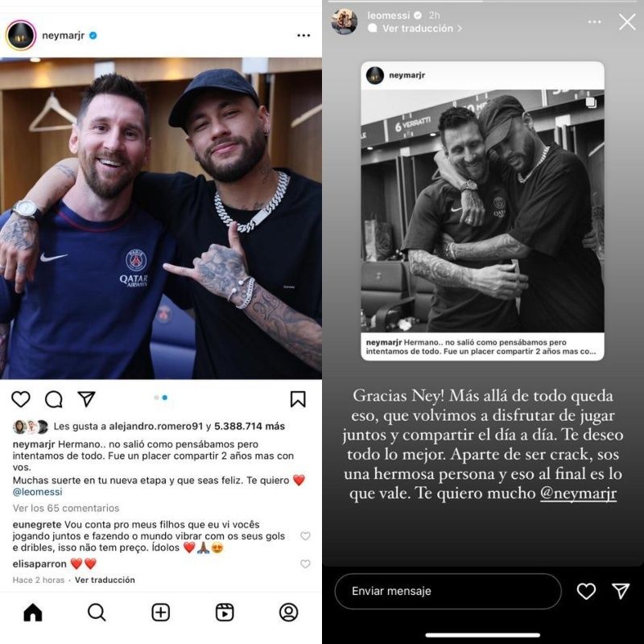The width and height of the screenshot is (644, 644).
Task: Go to the Home tab
Action: [x=33, y=613]
